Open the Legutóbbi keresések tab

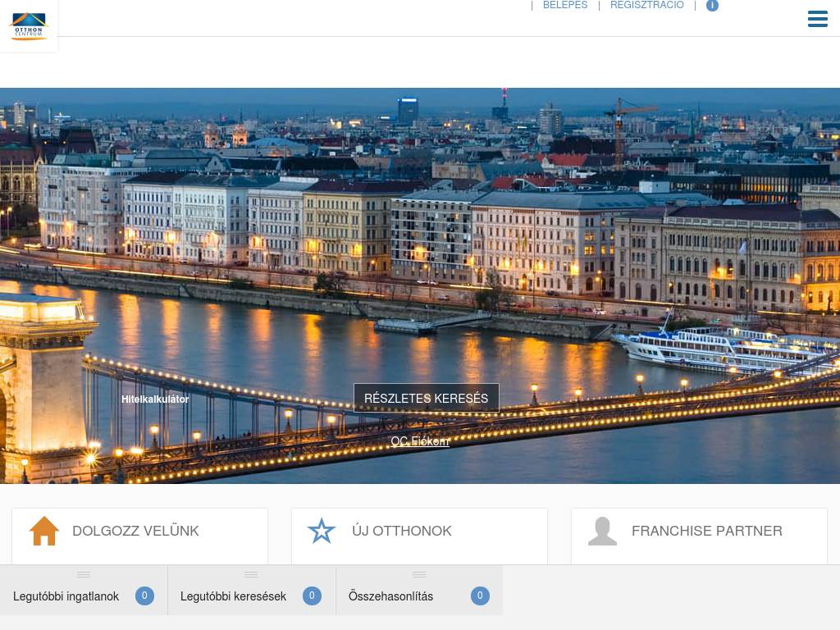[x=233, y=596]
